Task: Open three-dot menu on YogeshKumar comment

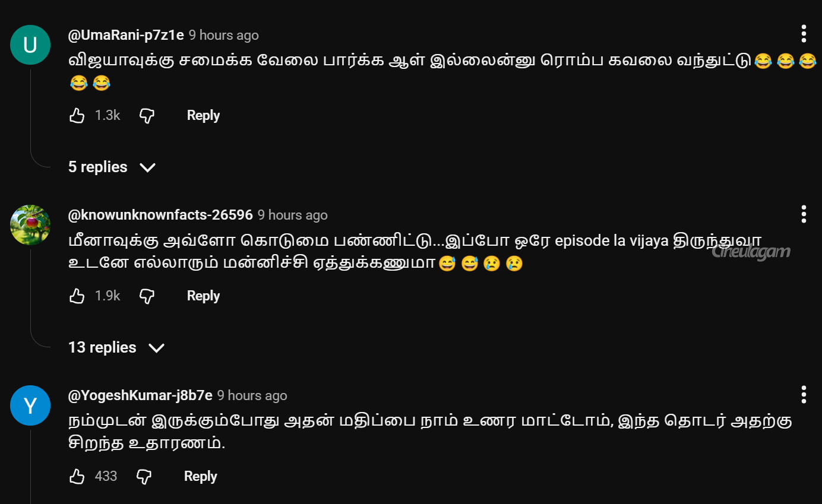Action: point(804,394)
